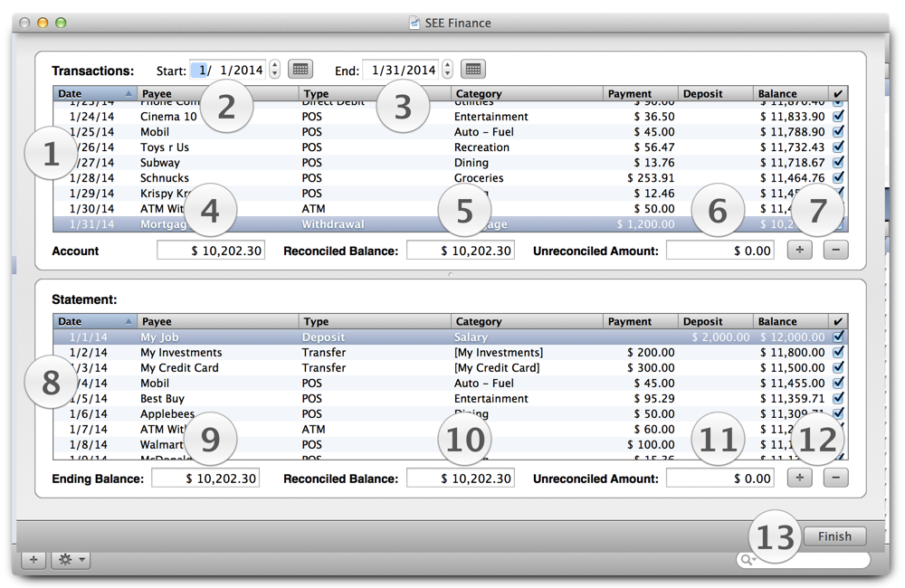Remove a statement entry with the Statement minus button
This screenshot has width=905, height=588.
click(x=835, y=478)
